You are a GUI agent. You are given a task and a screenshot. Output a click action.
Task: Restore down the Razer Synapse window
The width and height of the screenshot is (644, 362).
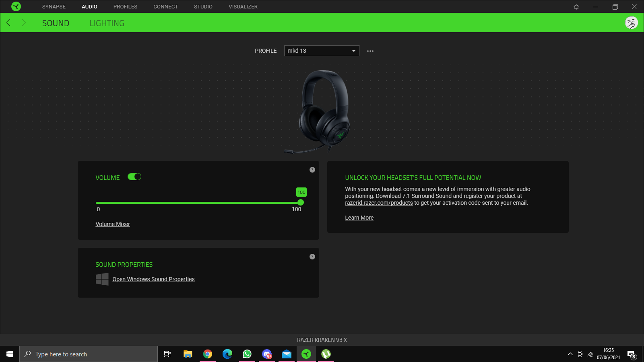coord(615,7)
